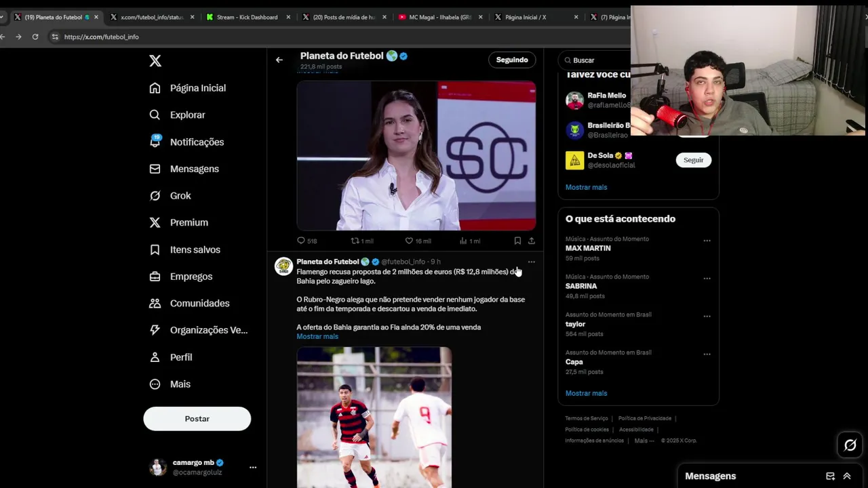Viewport: 868px width, 488px height.
Task: Expand footer Mais options
Action: pyautogui.click(x=644, y=441)
